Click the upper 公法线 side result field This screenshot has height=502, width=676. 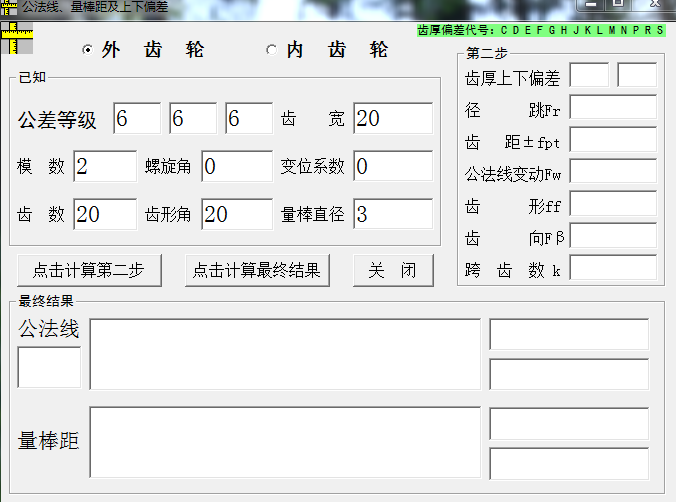(x=569, y=334)
